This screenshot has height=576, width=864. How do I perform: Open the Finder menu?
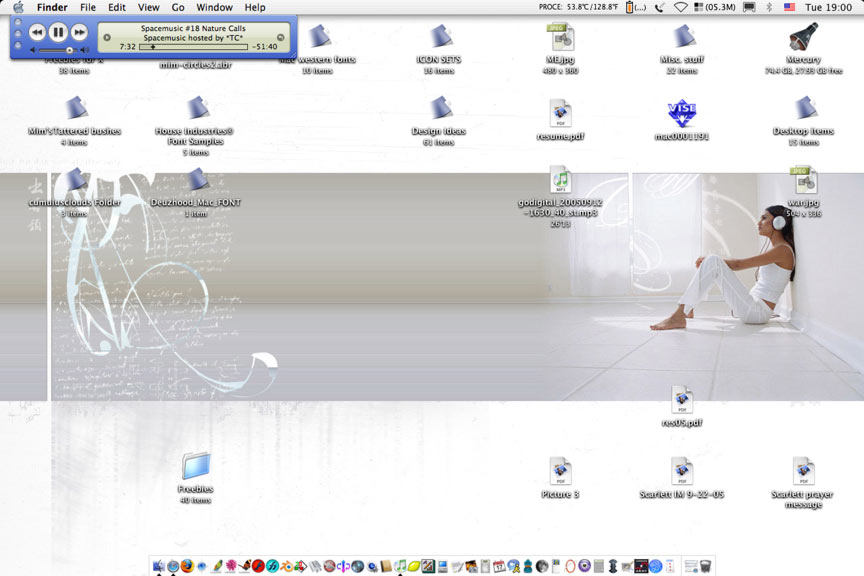(x=52, y=7)
